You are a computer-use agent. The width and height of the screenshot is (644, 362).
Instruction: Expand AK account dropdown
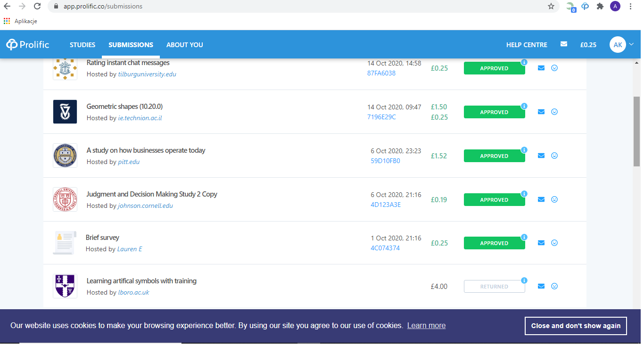coord(621,45)
